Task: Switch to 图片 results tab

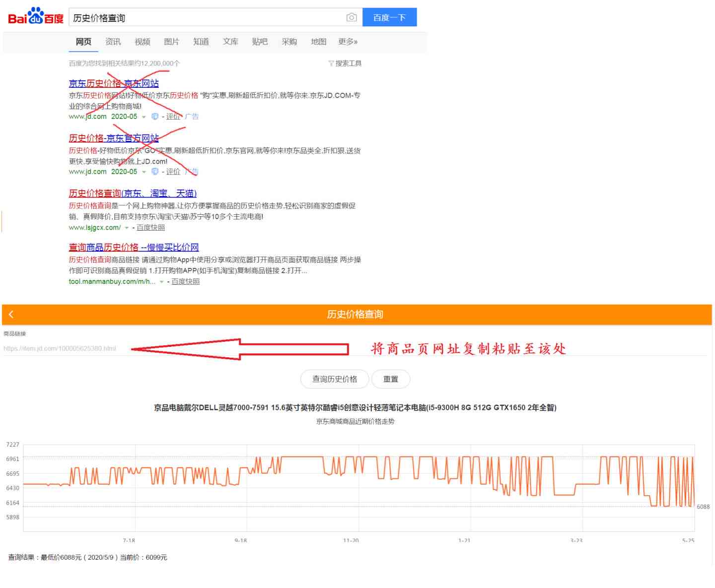Action: [171, 42]
